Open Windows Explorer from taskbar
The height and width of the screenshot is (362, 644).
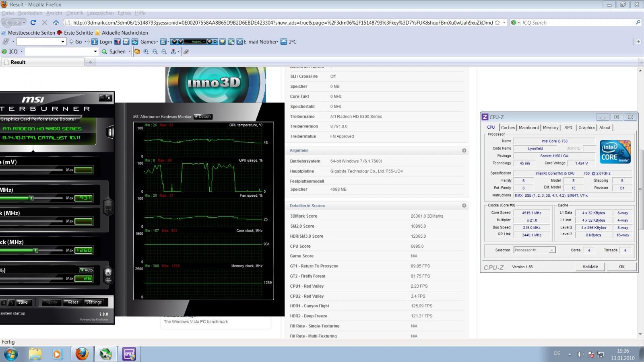coord(35,354)
